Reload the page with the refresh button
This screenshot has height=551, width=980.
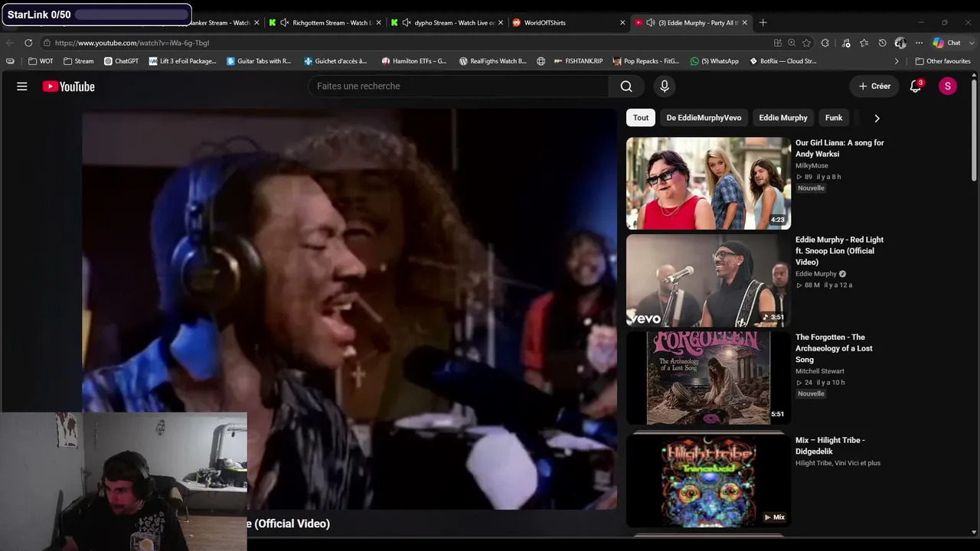pyautogui.click(x=28, y=43)
